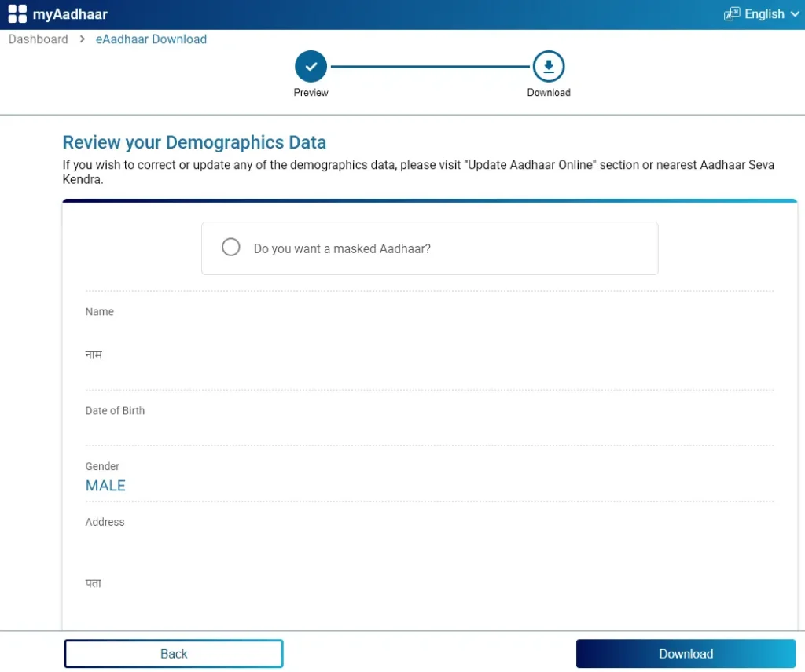
Task: Select the masked Aadhaar radio button
Action: pos(230,247)
